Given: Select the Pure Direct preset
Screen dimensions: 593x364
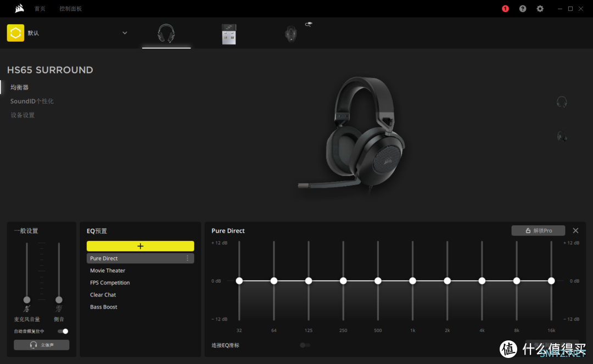Looking at the screenshot, I should point(141,258).
